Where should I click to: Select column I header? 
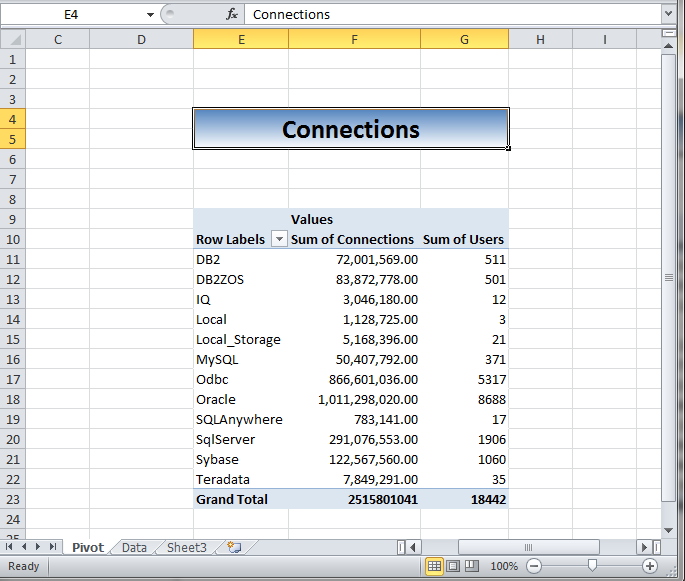point(605,39)
